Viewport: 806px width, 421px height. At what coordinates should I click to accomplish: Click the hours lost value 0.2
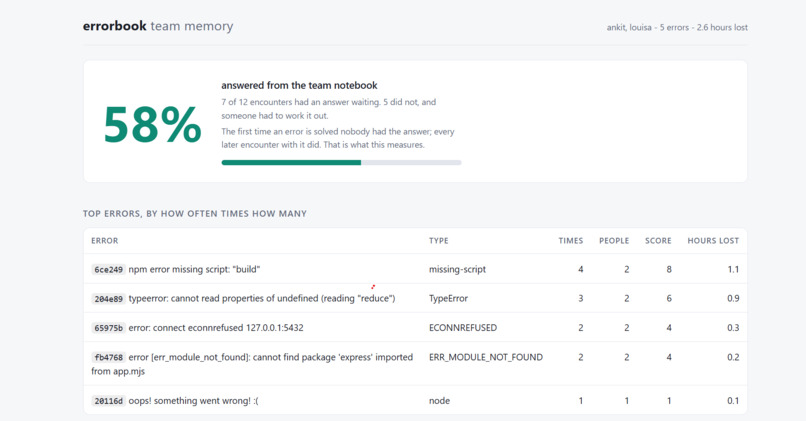tap(733, 357)
